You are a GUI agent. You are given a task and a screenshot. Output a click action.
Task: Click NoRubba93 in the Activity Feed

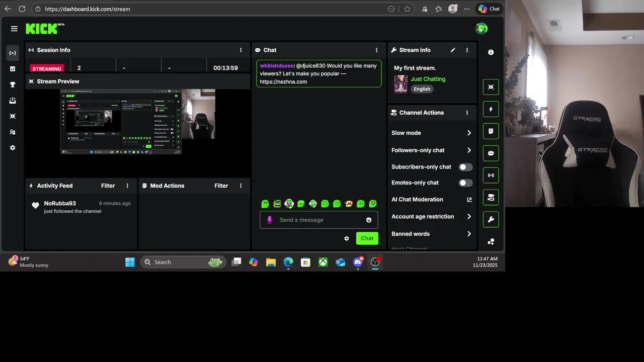60,204
